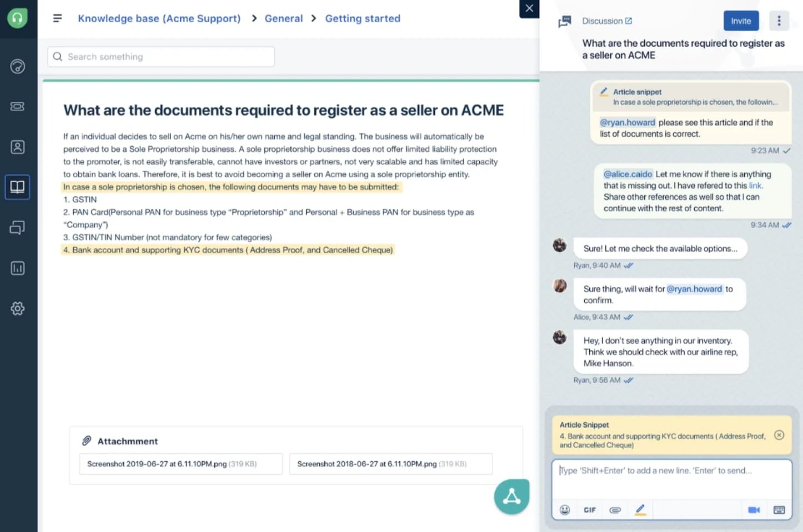Click message mentioning Mike Hanson

661,352
